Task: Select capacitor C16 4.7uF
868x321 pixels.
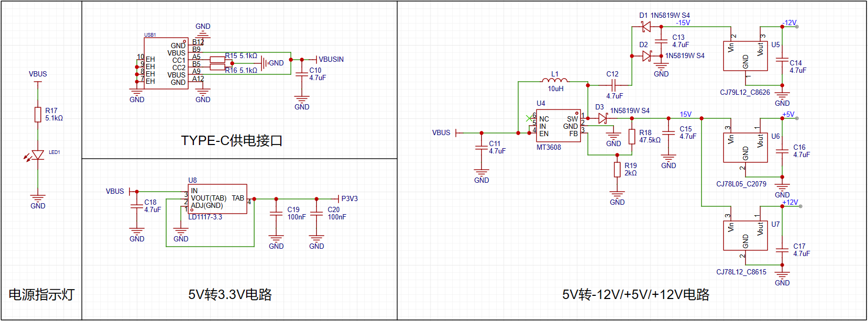Action: (x=782, y=151)
